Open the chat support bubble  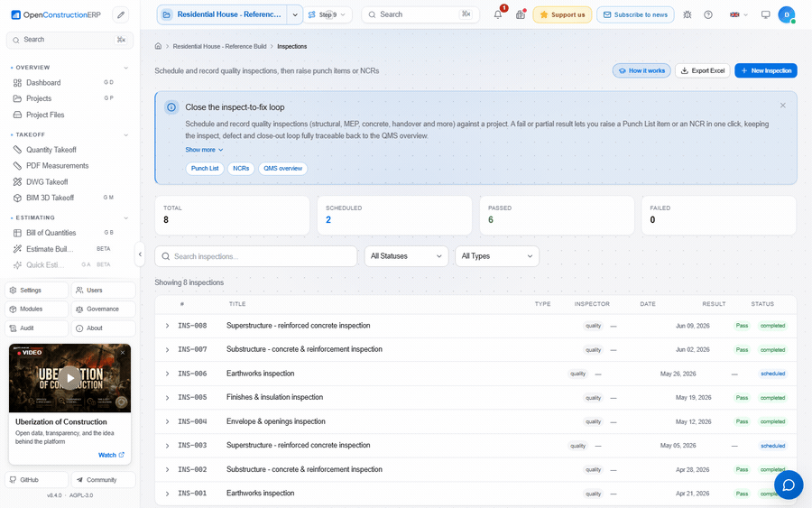coord(789,485)
